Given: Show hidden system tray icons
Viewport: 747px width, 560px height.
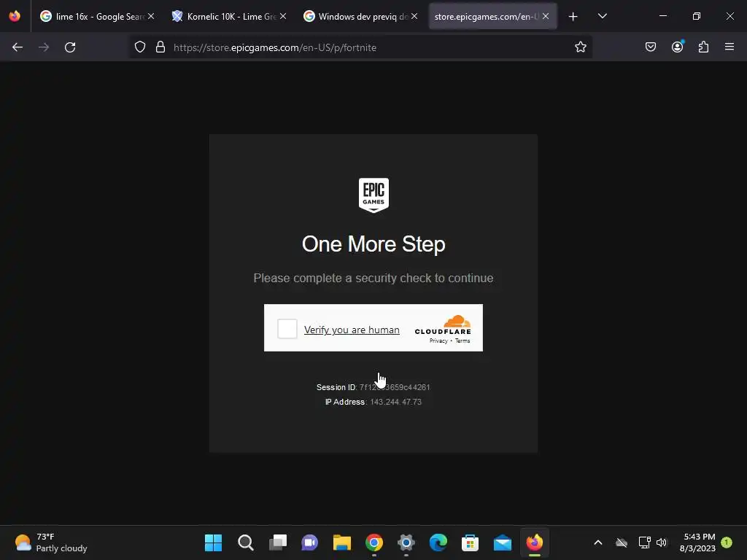Looking at the screenshot, I should (x=598, y=542).
